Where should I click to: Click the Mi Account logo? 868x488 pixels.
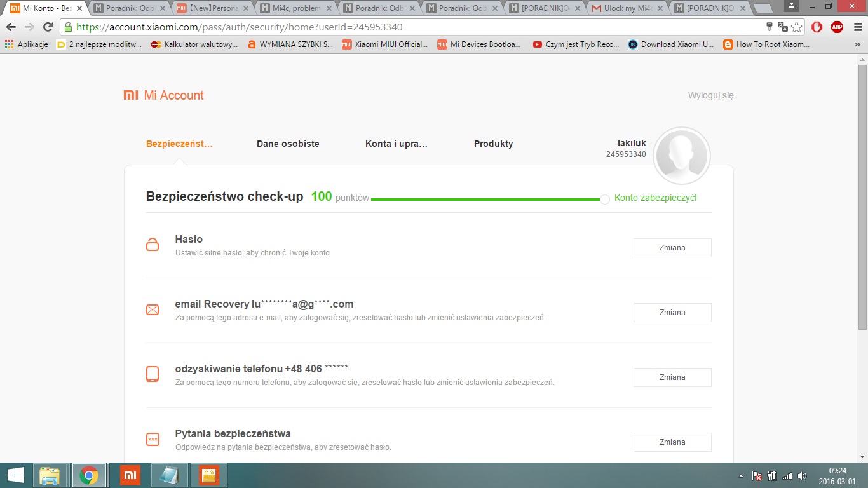click(164, 95)
